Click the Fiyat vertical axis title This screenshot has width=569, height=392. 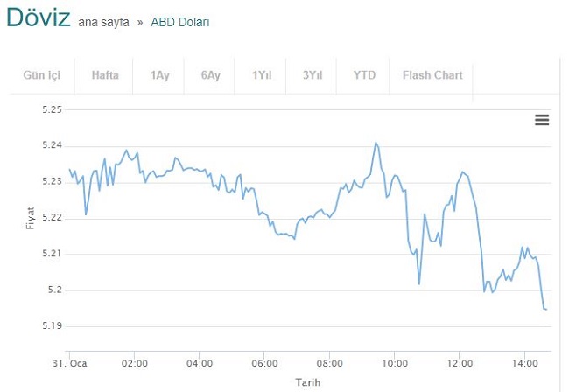[x=30, y=218]
